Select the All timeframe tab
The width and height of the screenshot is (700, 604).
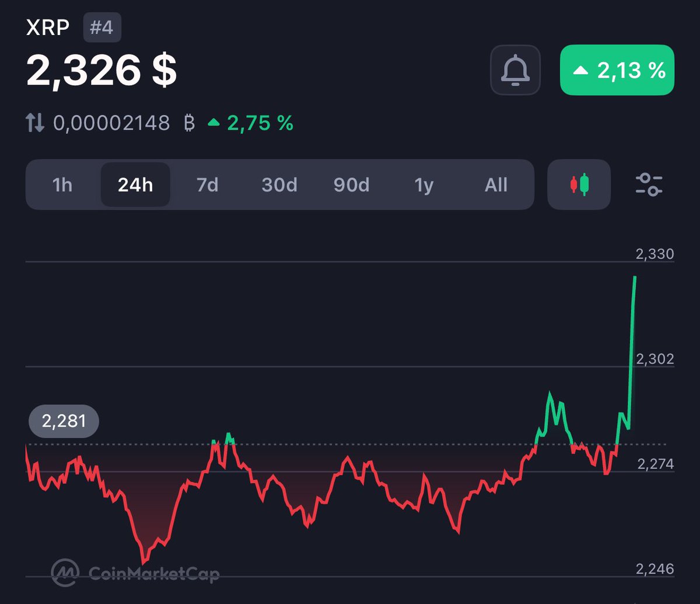coord(496,185)
